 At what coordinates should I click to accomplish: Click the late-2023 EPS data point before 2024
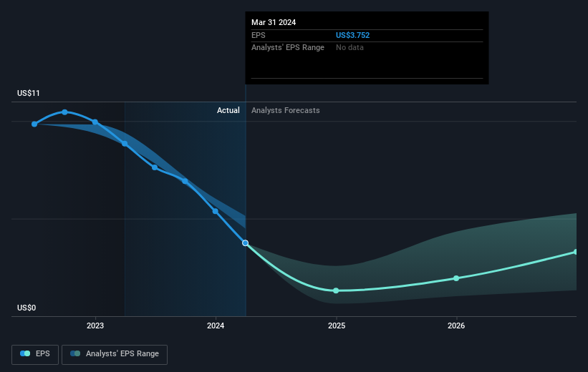185,181
